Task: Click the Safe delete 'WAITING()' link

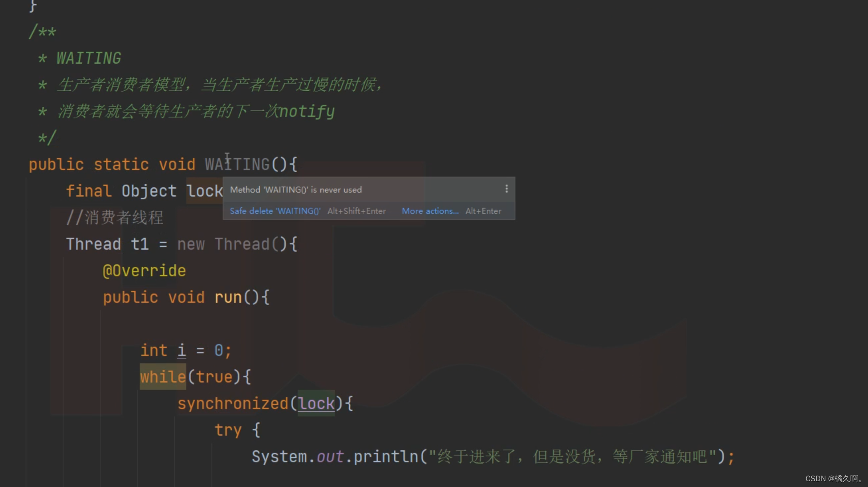Action: point(275,211)
